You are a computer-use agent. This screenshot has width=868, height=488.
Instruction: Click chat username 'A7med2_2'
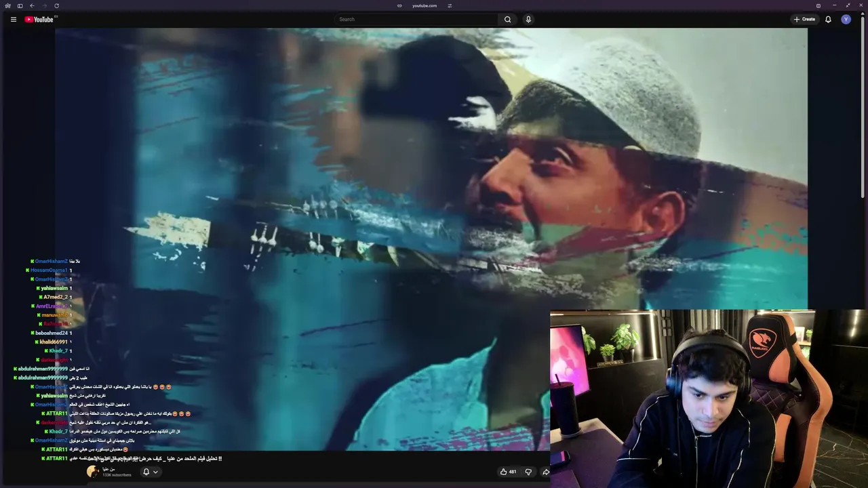point(56,297)
